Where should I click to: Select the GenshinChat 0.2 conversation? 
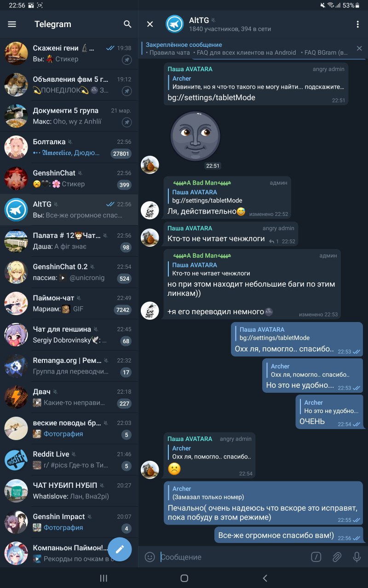69,272
